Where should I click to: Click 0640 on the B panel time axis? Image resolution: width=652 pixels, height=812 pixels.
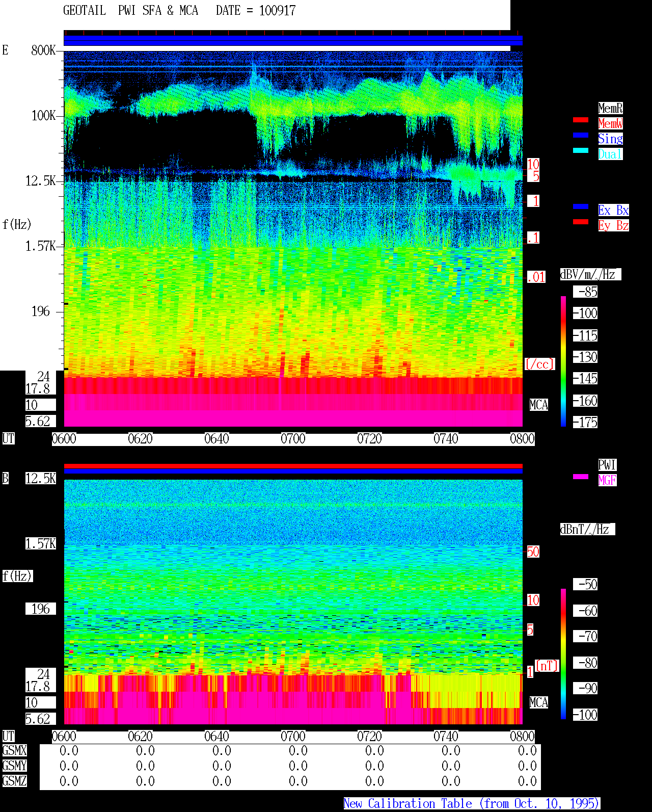pyautogui.click(x=216, y=736)
